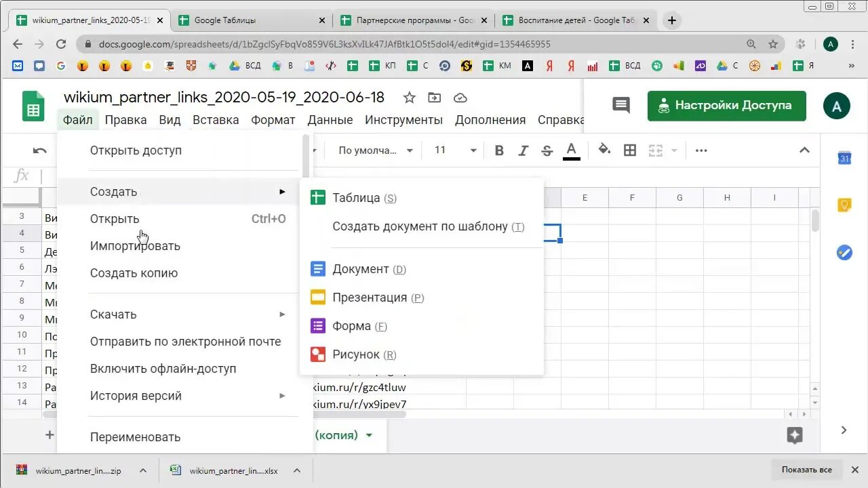Star the wikium_partner_links document
Screen dimensions: 868x488
coord(409,98)
